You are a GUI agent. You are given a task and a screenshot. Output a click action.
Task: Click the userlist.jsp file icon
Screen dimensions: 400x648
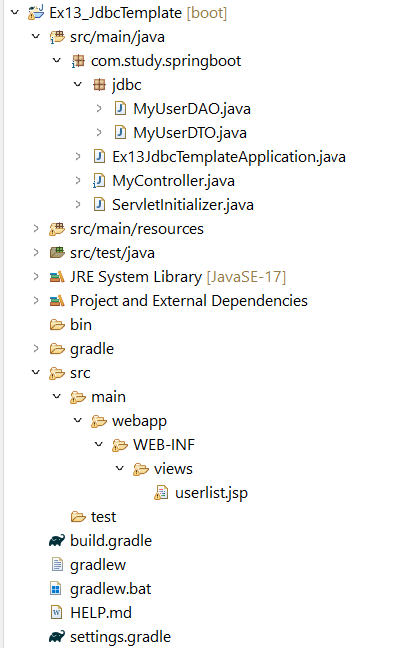tap(161, 493)
